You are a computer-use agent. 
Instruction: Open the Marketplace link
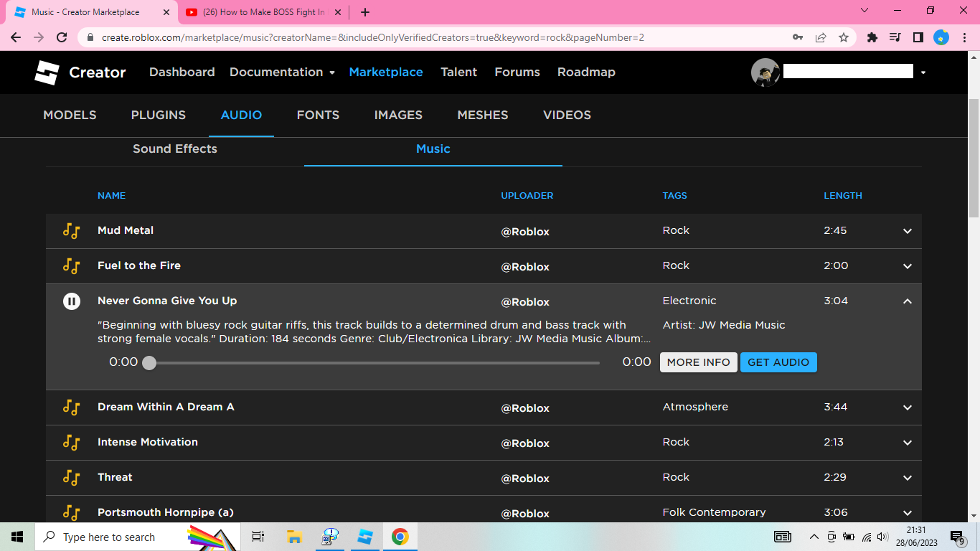click(386, 72)
